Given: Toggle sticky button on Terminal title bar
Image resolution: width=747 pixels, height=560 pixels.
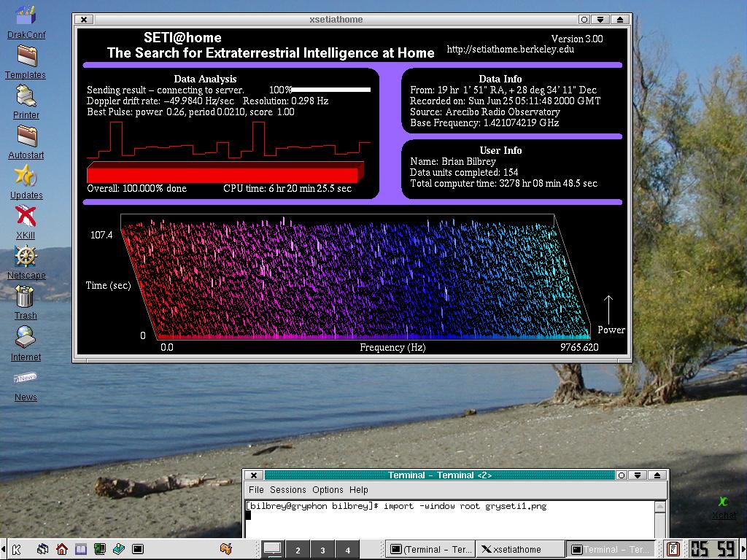Looking at the screenshot, I should (622, 475).
